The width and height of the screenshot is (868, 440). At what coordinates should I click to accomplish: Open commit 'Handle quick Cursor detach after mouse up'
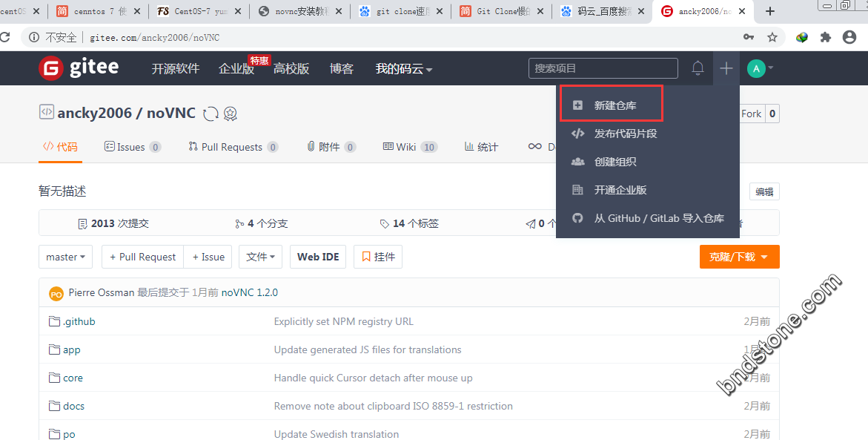pyautogui.click(x=373, y=378)
